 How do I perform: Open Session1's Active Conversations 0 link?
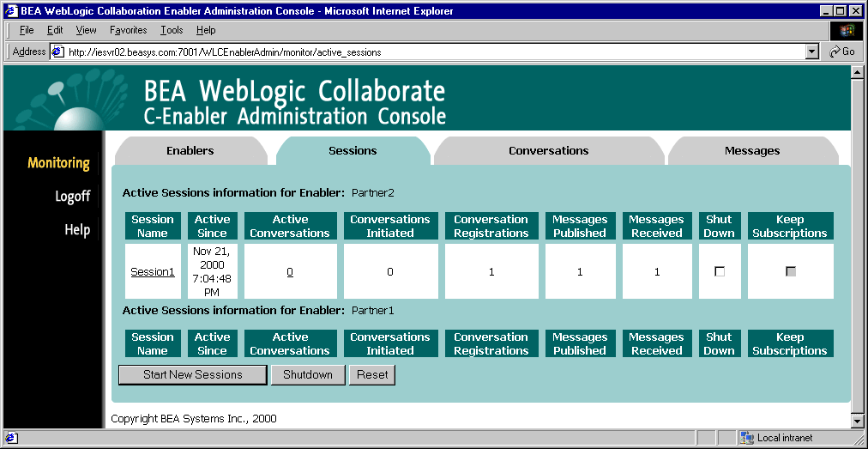[290, 272]
